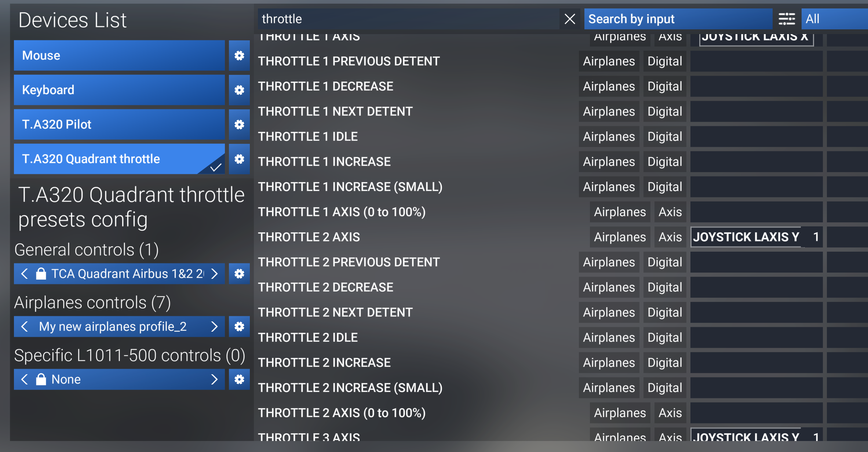Viewport: 868px width, 452px height.
Task: Select the T.A320 Pilot device
Action: [x=119, y=124]
